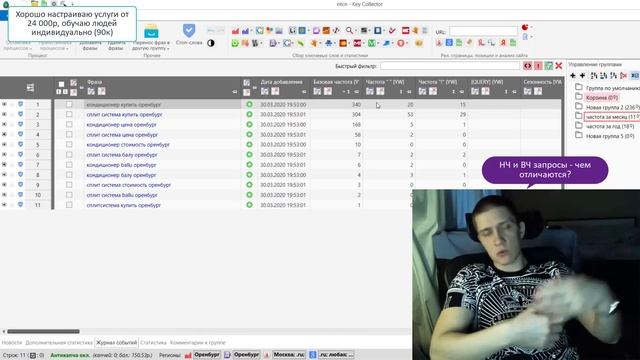Click the red chart region icon in status bar

point(188,355)
